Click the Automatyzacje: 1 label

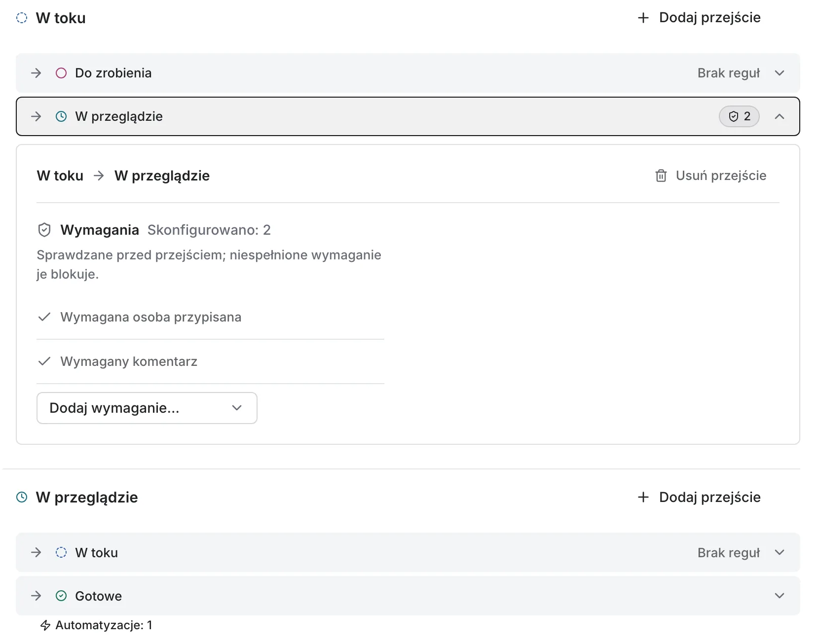pos(104,625)
